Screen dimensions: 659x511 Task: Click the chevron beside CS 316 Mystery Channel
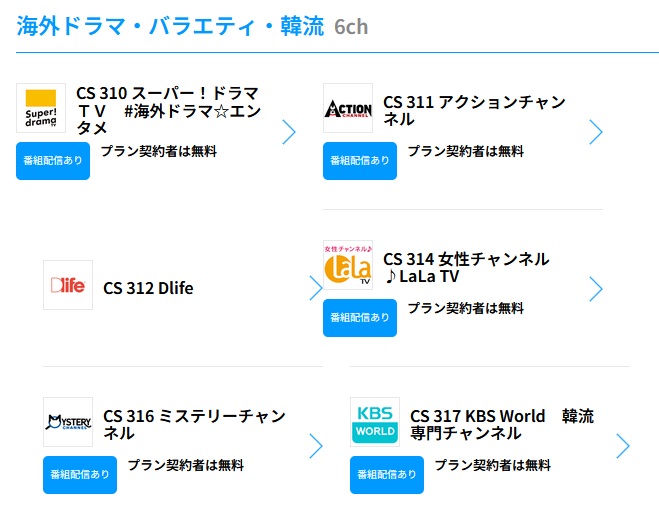[316, 446]
